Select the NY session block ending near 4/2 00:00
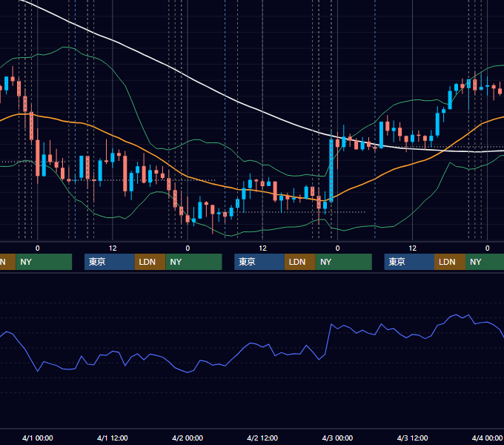This screenshot has height=445, width=504. coord(194,262)
